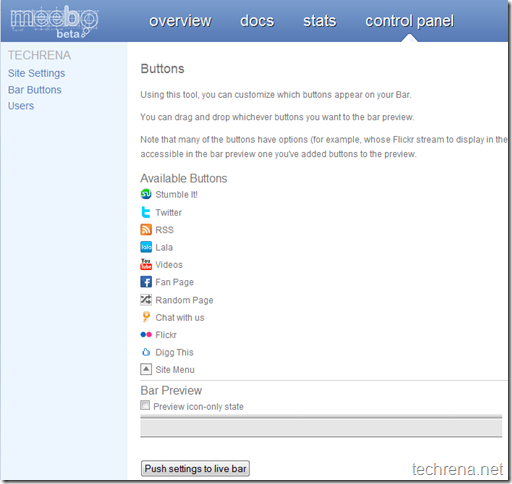512x484 pixels.
Task: Open the overview tab
Action: tap(180, 21)
